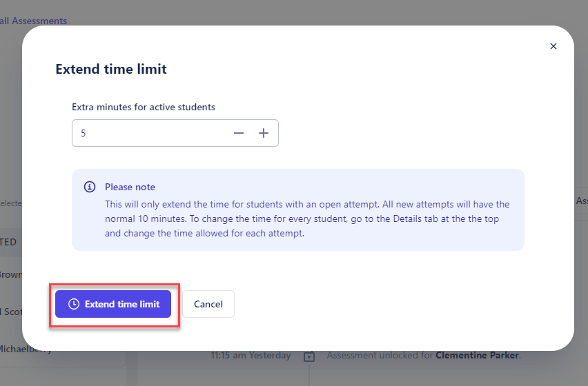
Task: Cancel the time limit extension
Action: [x=208, y=304]
